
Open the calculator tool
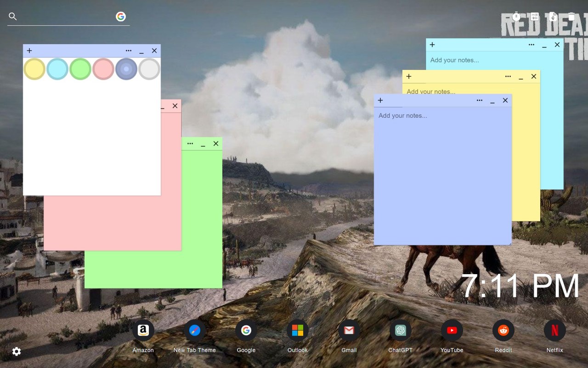(535, 17)
